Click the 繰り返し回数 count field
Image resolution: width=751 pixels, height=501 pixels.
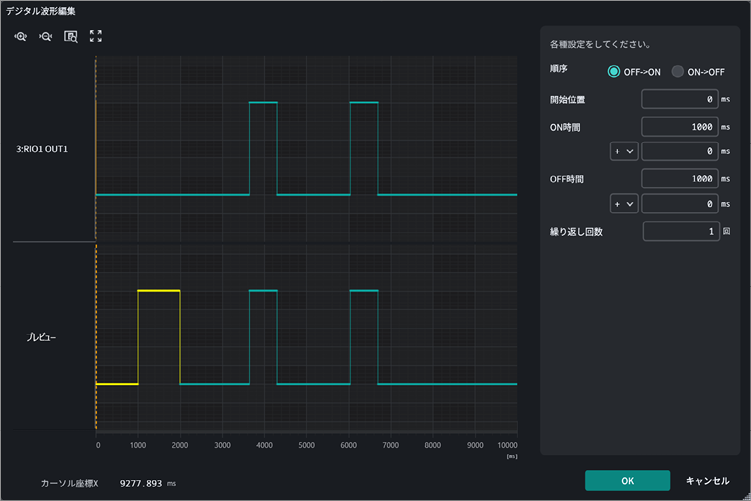coord(681,231)
